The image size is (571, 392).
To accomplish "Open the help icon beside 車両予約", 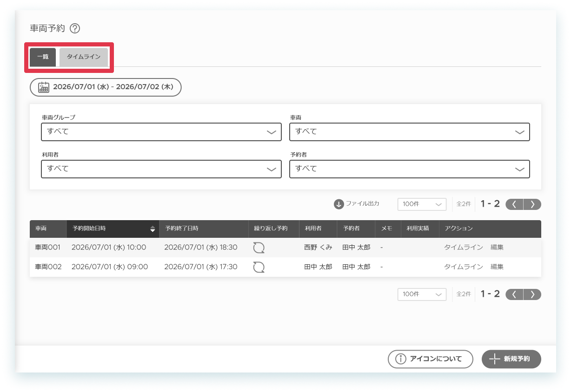I will 75,28.
